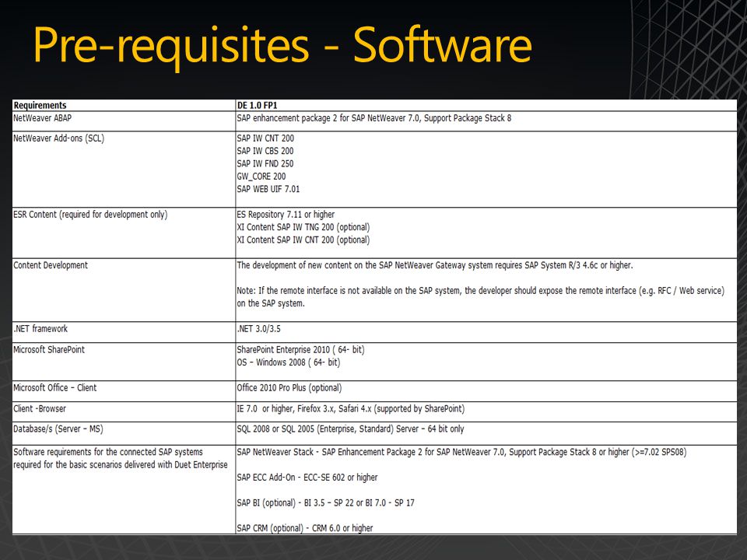This screenshot has width=747, height=560.
Task: Click the 'on the SAP system.' line
Action: click(x=271, y=303)
